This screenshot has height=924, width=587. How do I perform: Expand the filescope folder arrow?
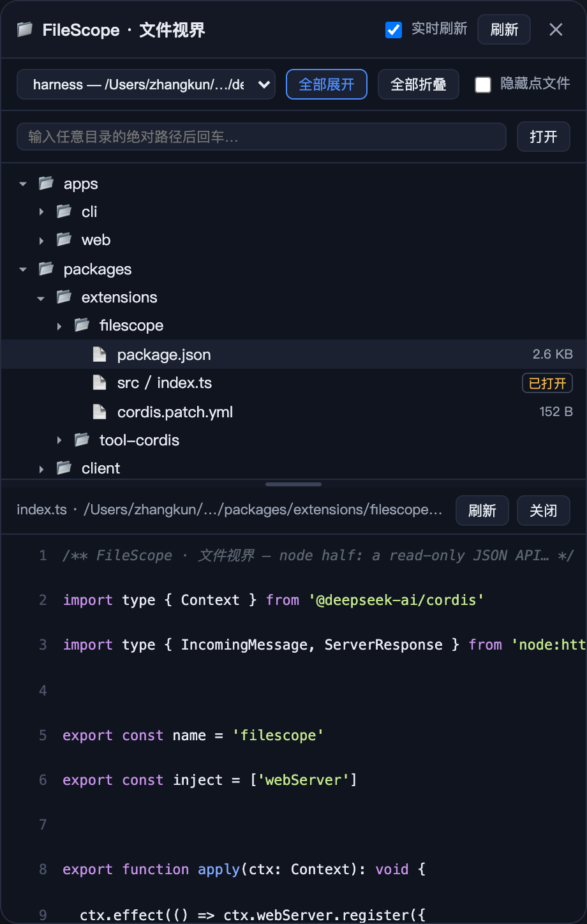coord(59,326)
